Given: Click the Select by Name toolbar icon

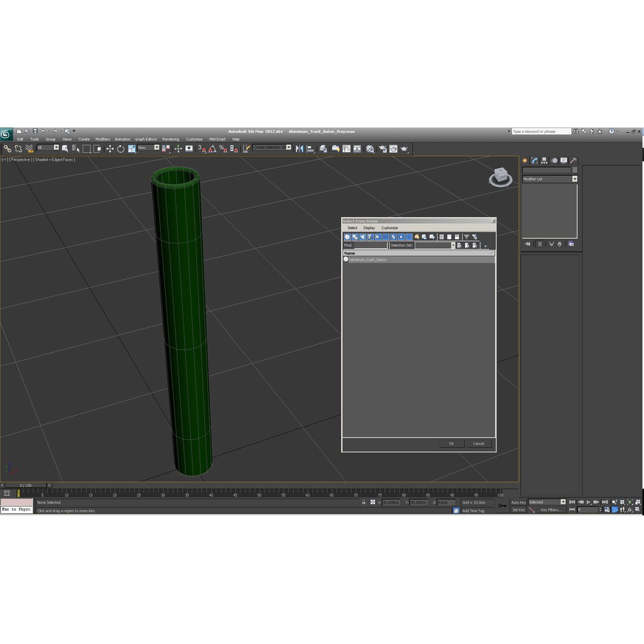Looking at the screenshot, I should click(76, 148).
